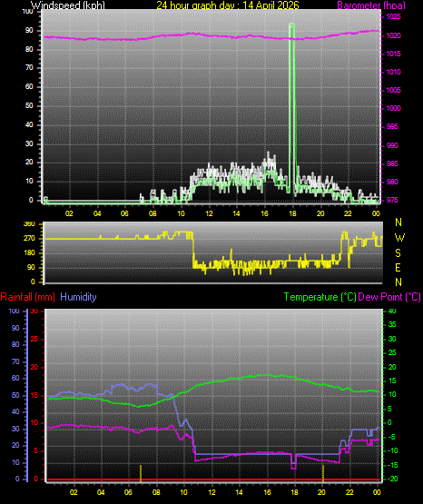Click green temperature axis value -15

click(x=393, y=465)
